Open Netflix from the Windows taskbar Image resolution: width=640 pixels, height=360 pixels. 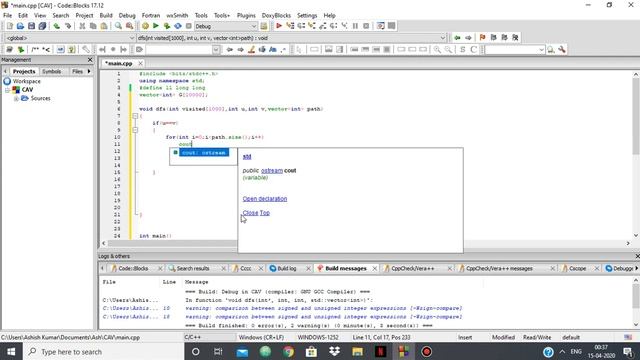pyautogui.click(x=380, y=351)
